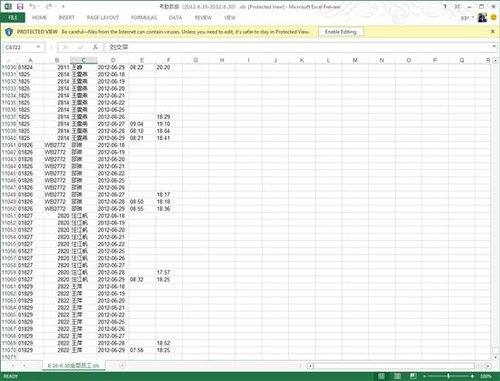Select the REVIEW ribbon tab
This screenshot has height=381, width=500.
click(x=203, y=17)
